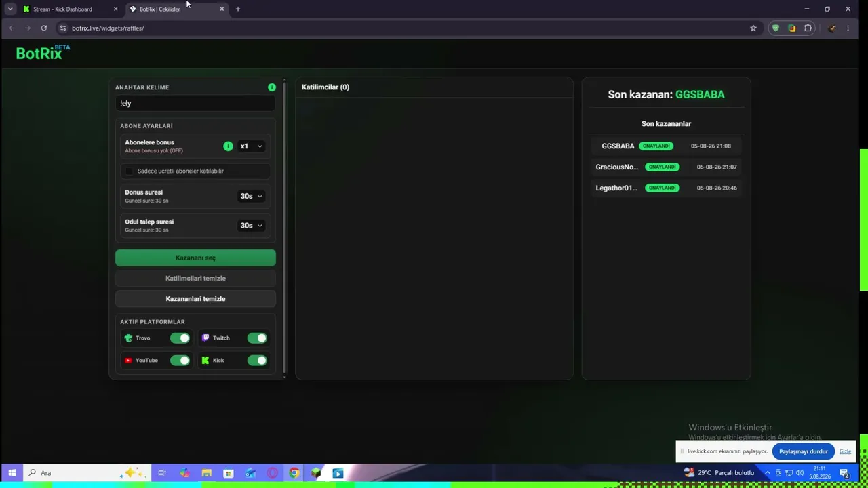Open the Windows Start menu
The image size is (868, 488).
click(12, 473)
